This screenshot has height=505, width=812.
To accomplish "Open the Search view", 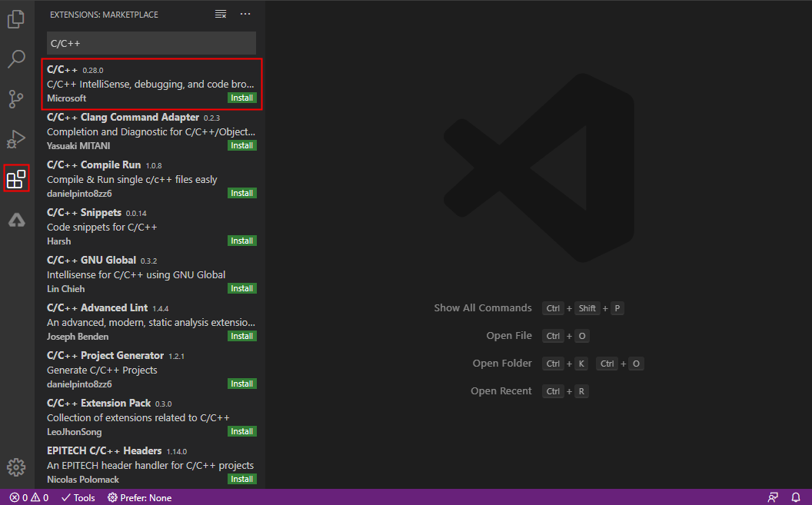I will tap(16, 59).
